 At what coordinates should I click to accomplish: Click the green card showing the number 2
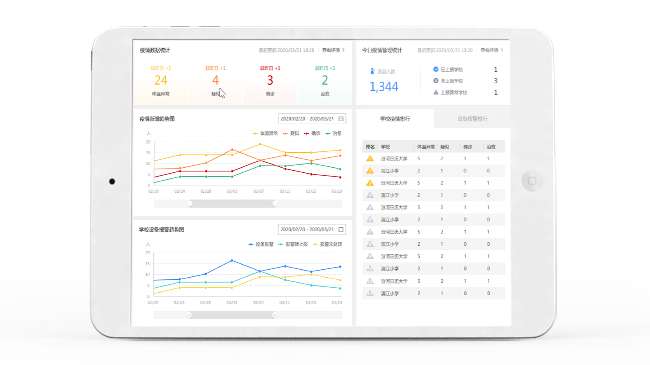click(325, 81)
